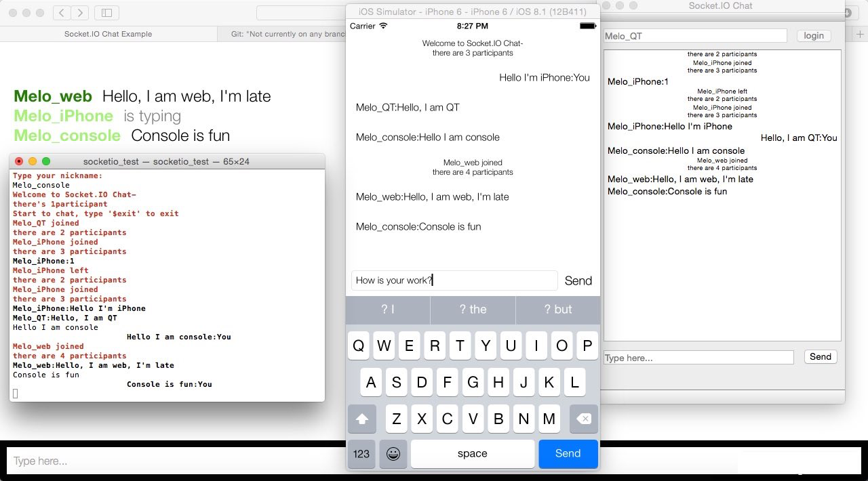Click Send in the Socket.IO Chat window
The image size is (868, 481).
click(x=821, y=356)
